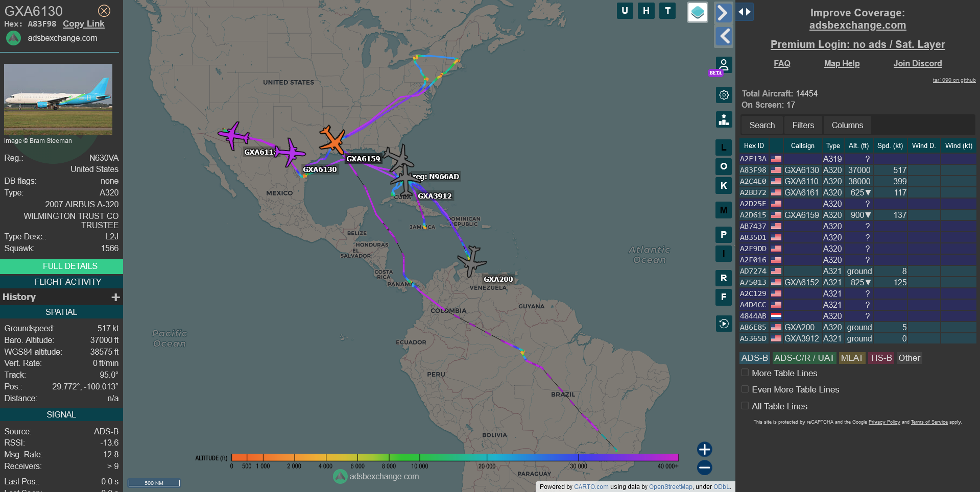
Task: Click Premium Login link
Action: 857,44
